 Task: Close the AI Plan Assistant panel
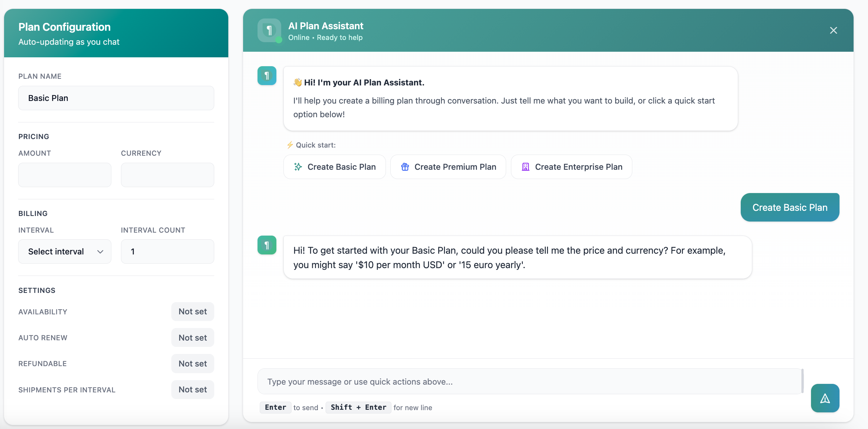point(833,30)
